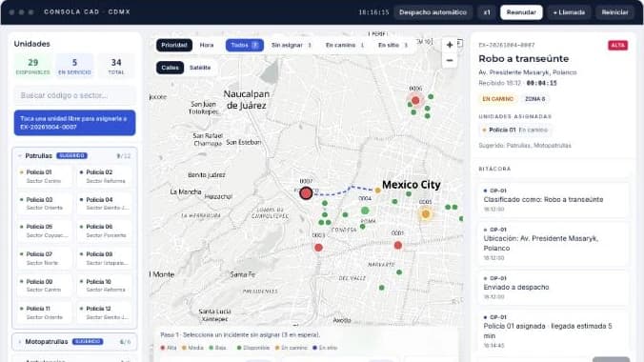
Task: Click the EN CAMINO status tag
Action: 498,99
